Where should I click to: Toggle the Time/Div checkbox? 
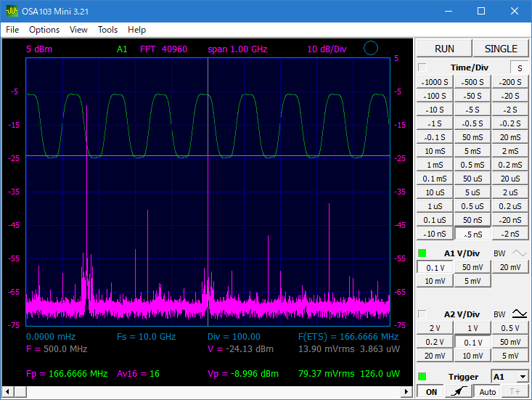tap(422, 68)
